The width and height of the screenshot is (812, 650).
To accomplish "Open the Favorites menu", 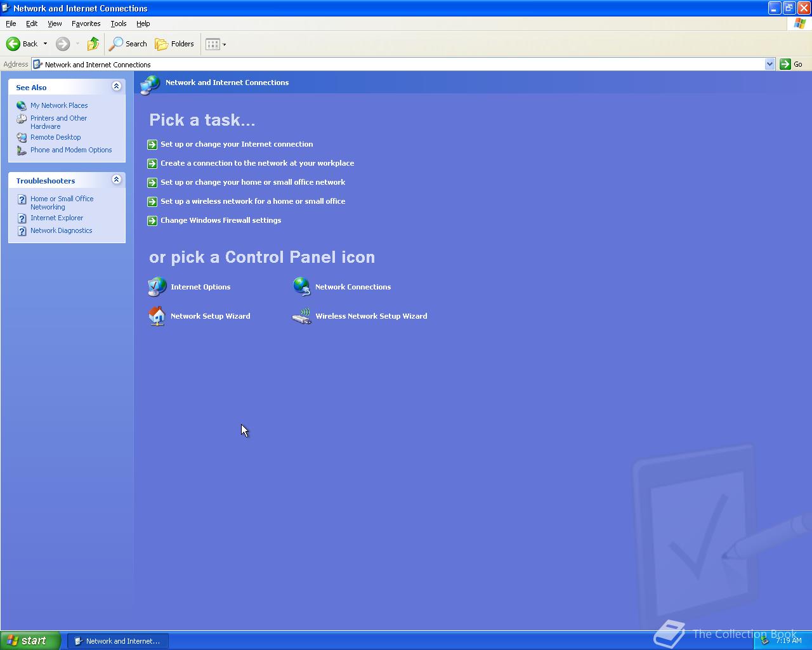I will click(x=86, y=23).
